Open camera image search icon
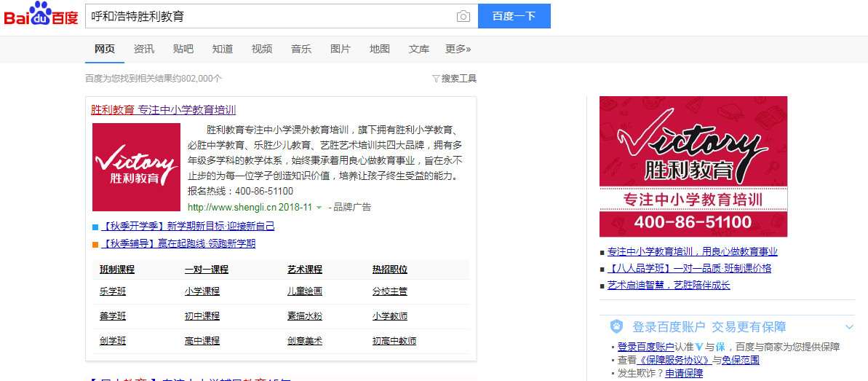The width and height of the screenshot is (868, 381). click(x=463, y=16)
